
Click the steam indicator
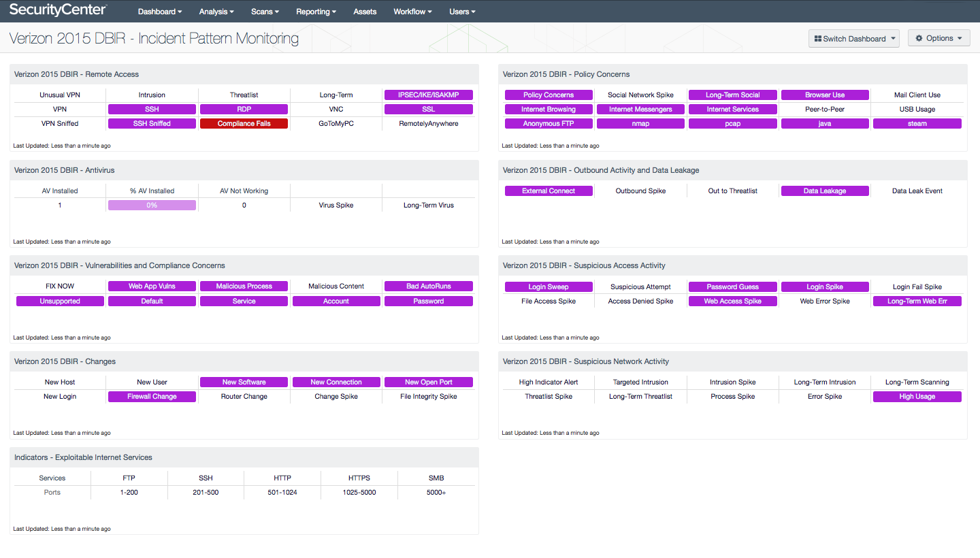pyautogui.click(x=917, y=124)
